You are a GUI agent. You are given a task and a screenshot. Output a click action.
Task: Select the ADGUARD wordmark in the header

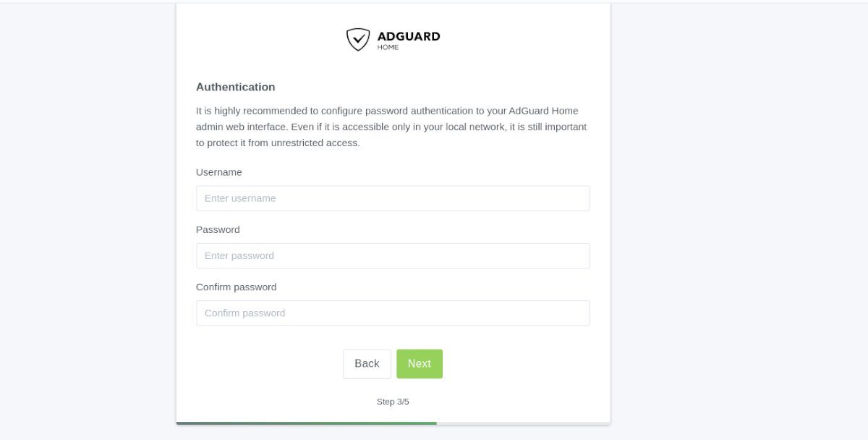tap(408, 36)
